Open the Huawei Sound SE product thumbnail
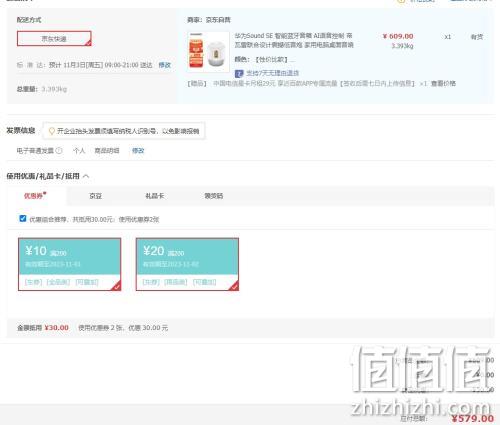 click(x=208, y=52)
